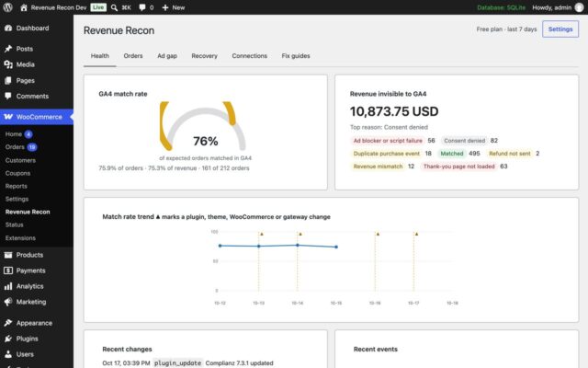Switch to the Orders tab
Viewport: 588px width, 368px height.
(133, 56)
